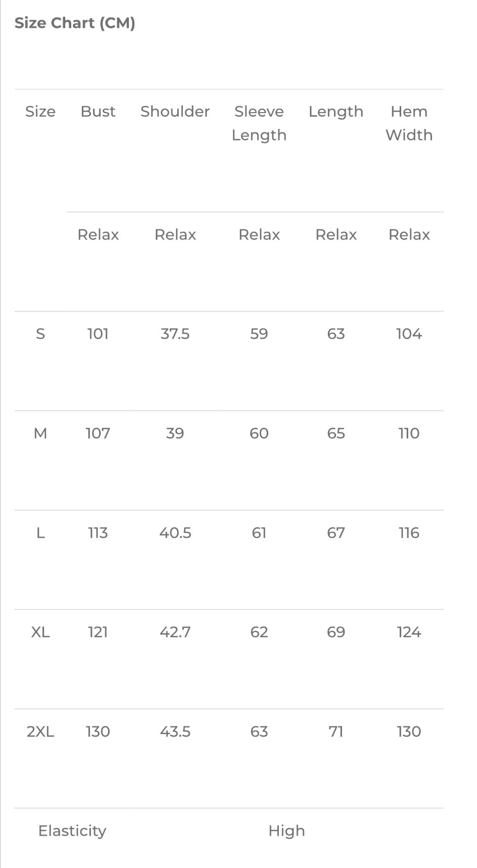477x868 pixels.
Task: Click the Shoulder column header
Action: click(175, 111)
